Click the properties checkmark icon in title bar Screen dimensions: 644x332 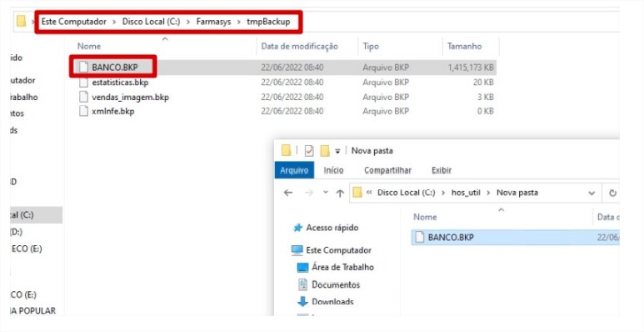click(x=309, y=151)
